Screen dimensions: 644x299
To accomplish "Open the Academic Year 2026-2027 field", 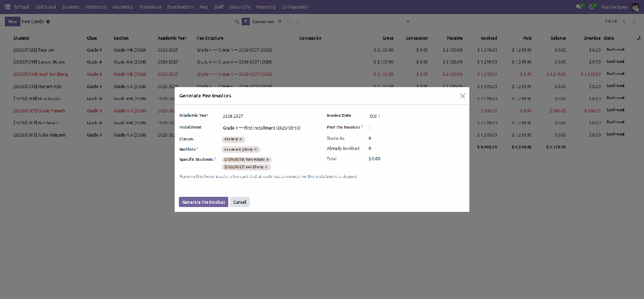I will [271, 116].
